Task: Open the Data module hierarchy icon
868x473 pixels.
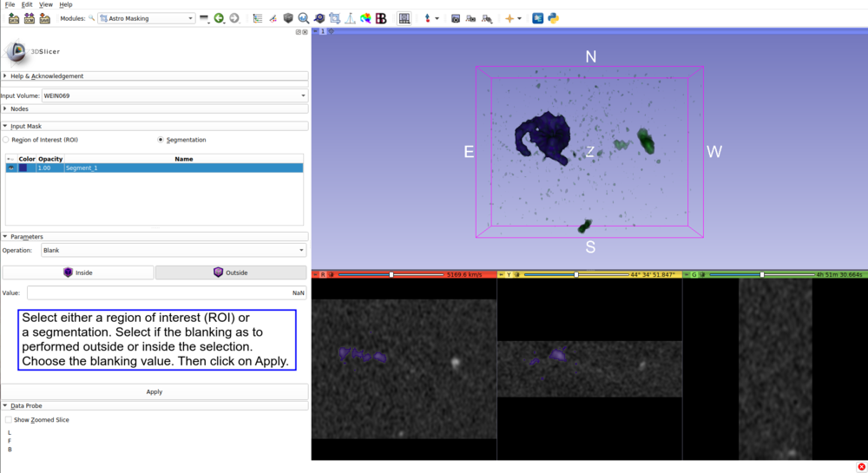Action: point(258,18)
